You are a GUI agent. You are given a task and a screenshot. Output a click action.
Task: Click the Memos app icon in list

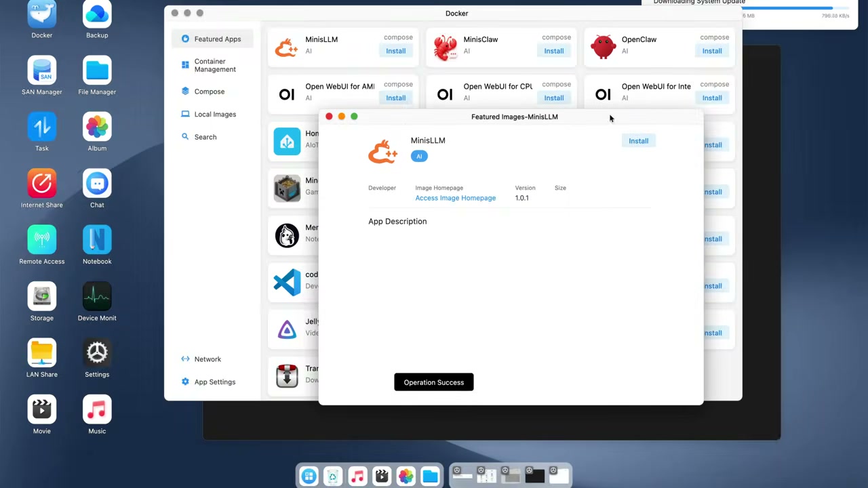tap(287, 235)
